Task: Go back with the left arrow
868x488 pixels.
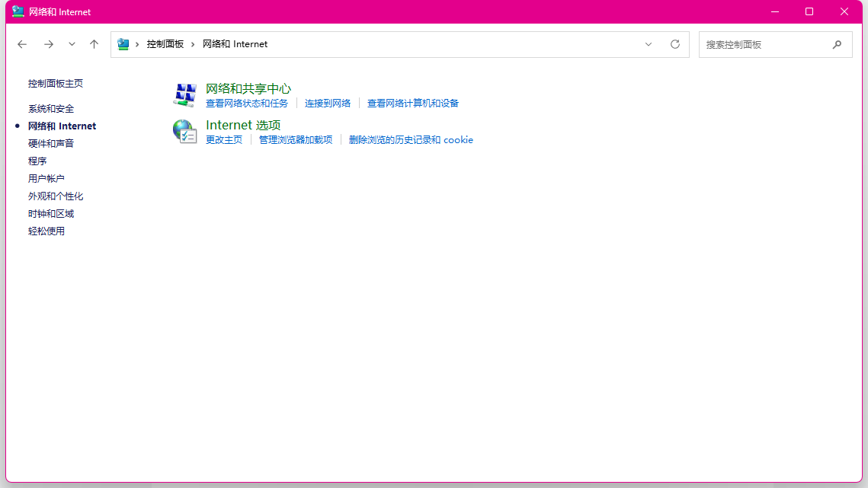Action: 22,44
